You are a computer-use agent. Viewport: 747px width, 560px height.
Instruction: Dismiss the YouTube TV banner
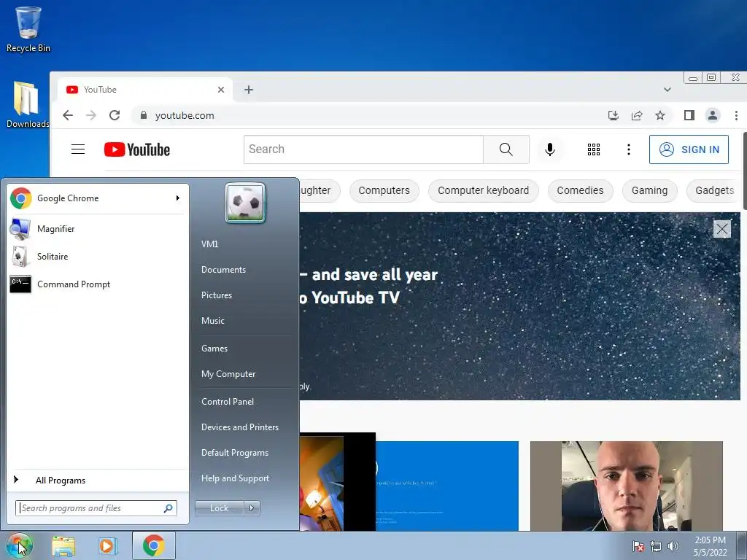[x=721, y=229]
